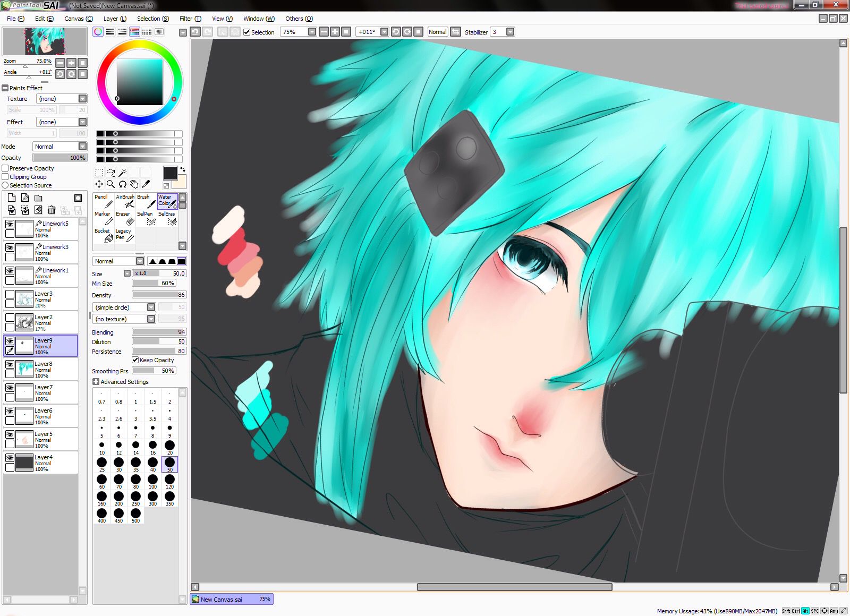The width and height of the screenshot is (850, 616).
Task: Toggle the color wheel panel
Action: click(98, 32)
